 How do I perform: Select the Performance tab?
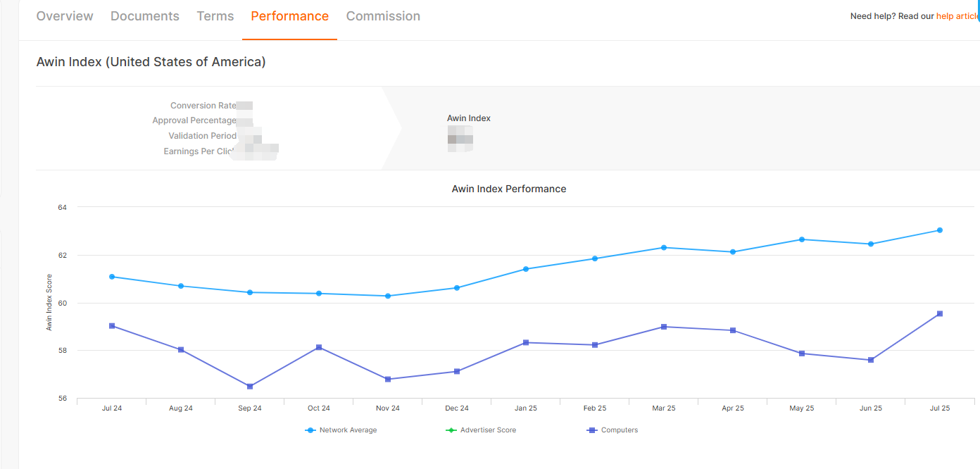coord(289,16)
